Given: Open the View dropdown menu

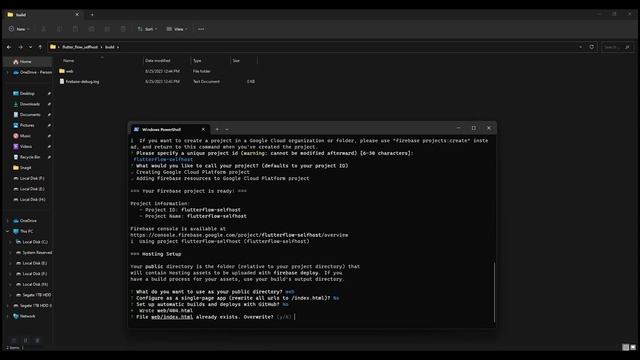Looking at the screenshot, I should click(x=177, y=29).
